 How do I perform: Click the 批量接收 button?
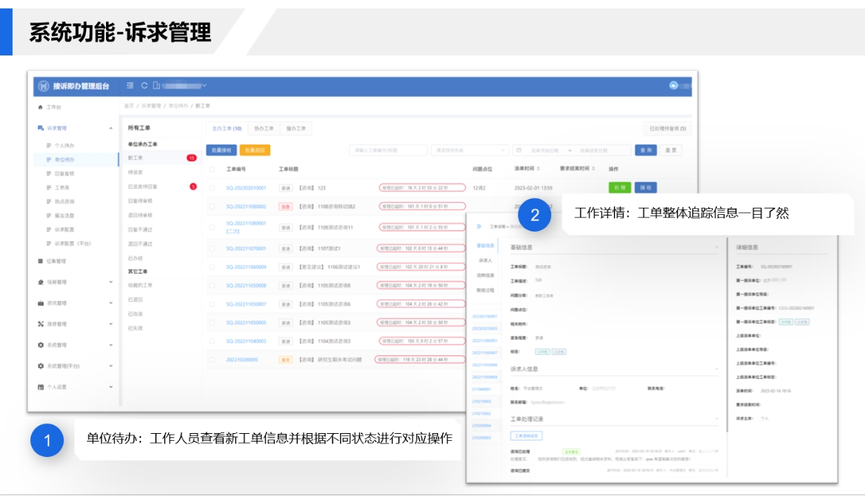pyautogui.click(x=221, y=150)
